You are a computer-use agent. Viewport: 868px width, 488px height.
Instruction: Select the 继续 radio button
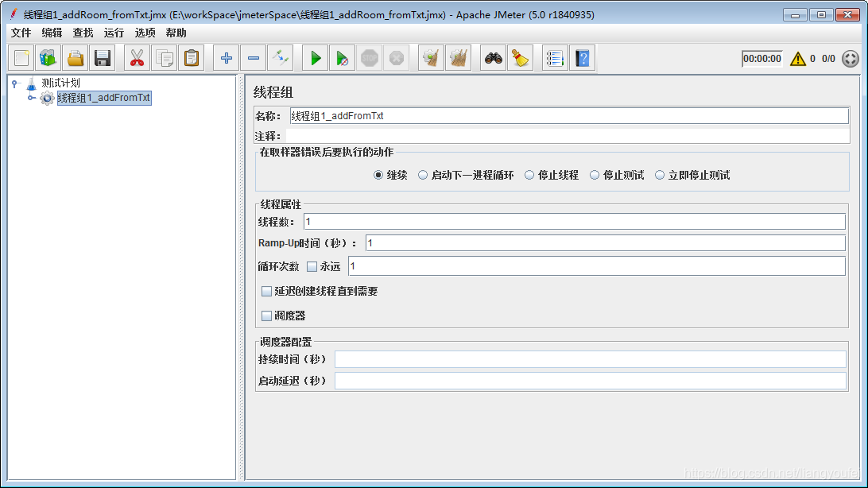pyautogui.click(x=378, y=175)
